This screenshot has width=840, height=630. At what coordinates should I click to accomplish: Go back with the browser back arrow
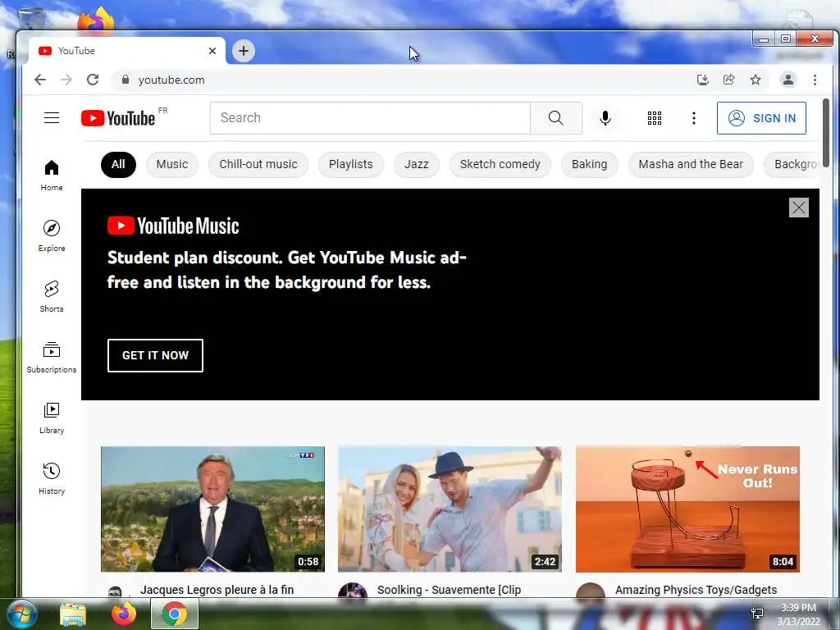pos(40,80)
